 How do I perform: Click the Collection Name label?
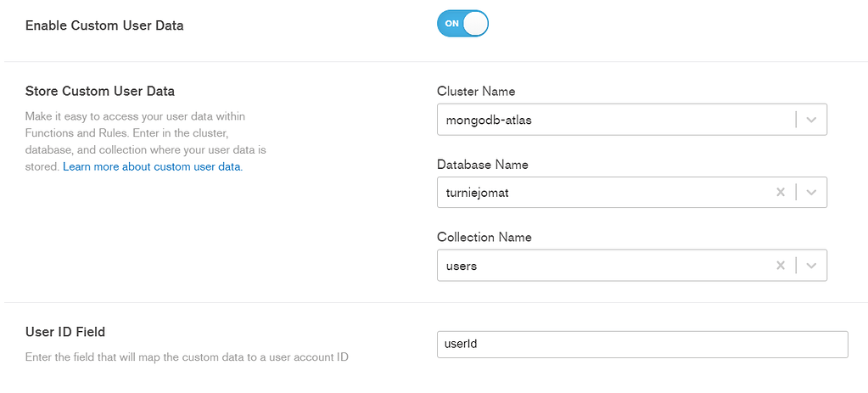coord(484,237)
